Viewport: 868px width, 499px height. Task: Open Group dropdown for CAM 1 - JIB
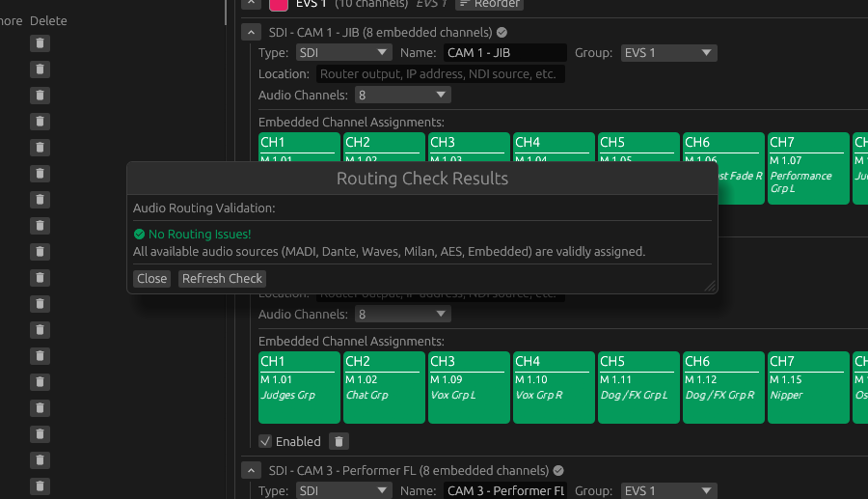click(668, 53)
